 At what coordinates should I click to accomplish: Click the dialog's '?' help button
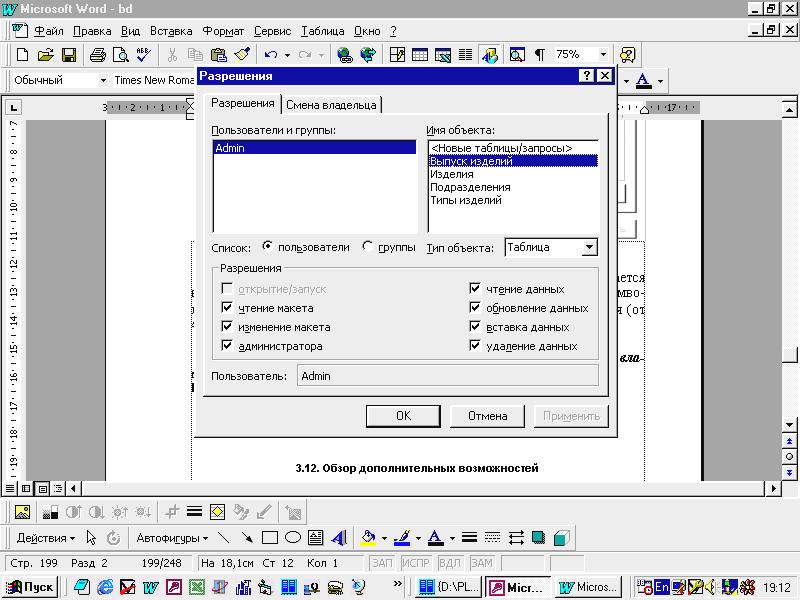pyautogui.click(x=587, y=76)
